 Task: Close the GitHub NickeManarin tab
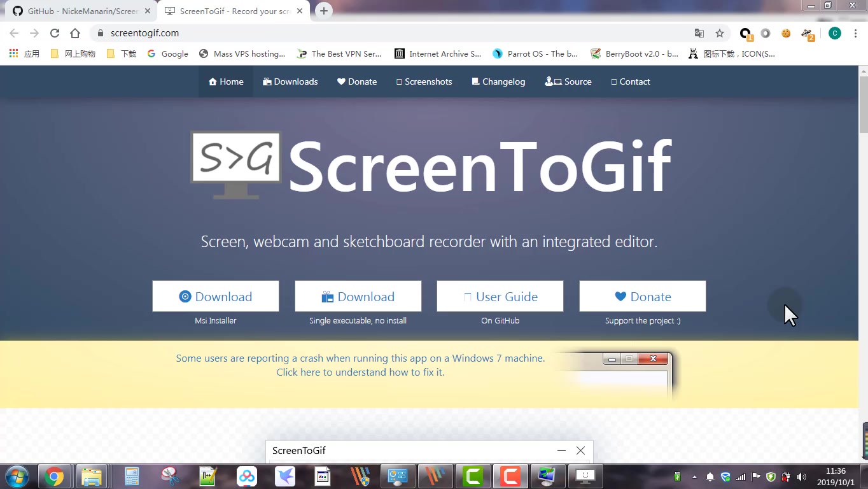pos(148,11)
